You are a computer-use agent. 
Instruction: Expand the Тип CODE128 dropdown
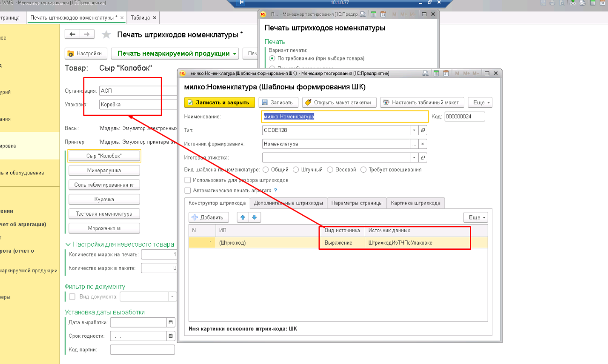[x=414, y=130]
